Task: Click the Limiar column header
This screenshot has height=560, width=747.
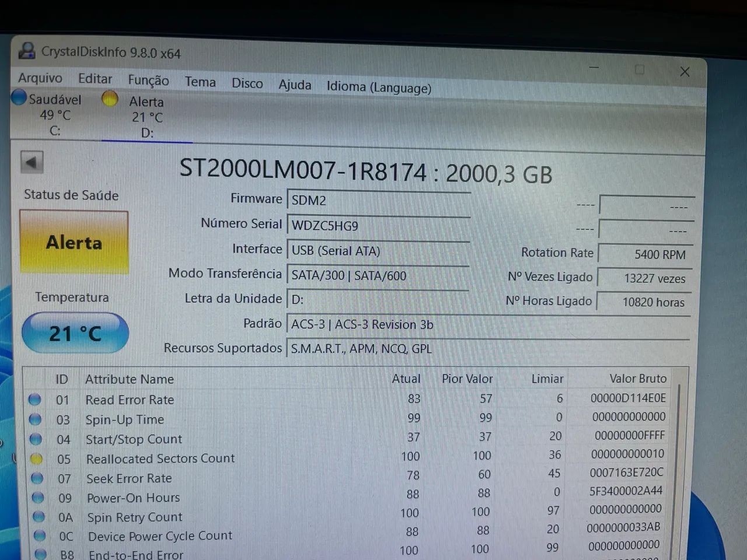Action: (x=547, y=379)
